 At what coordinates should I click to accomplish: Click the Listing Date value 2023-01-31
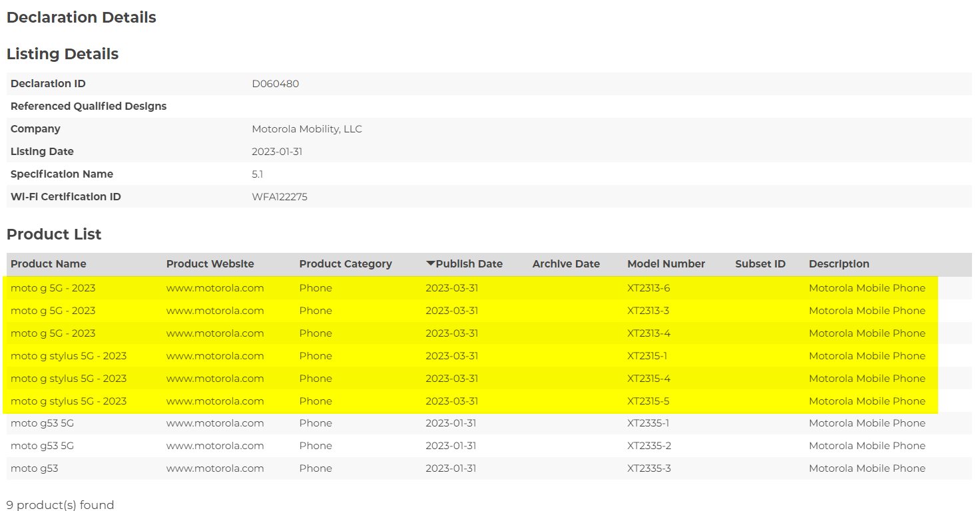pos(277,152)
